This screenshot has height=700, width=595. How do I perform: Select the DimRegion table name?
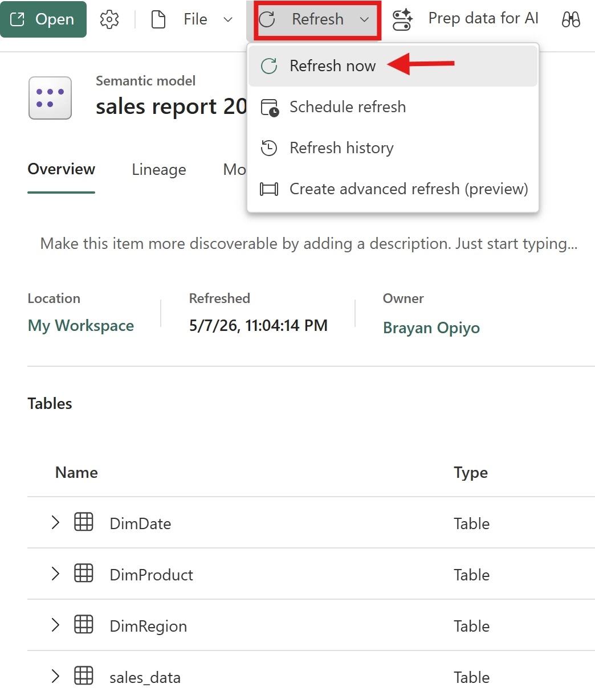click(148, 627)
